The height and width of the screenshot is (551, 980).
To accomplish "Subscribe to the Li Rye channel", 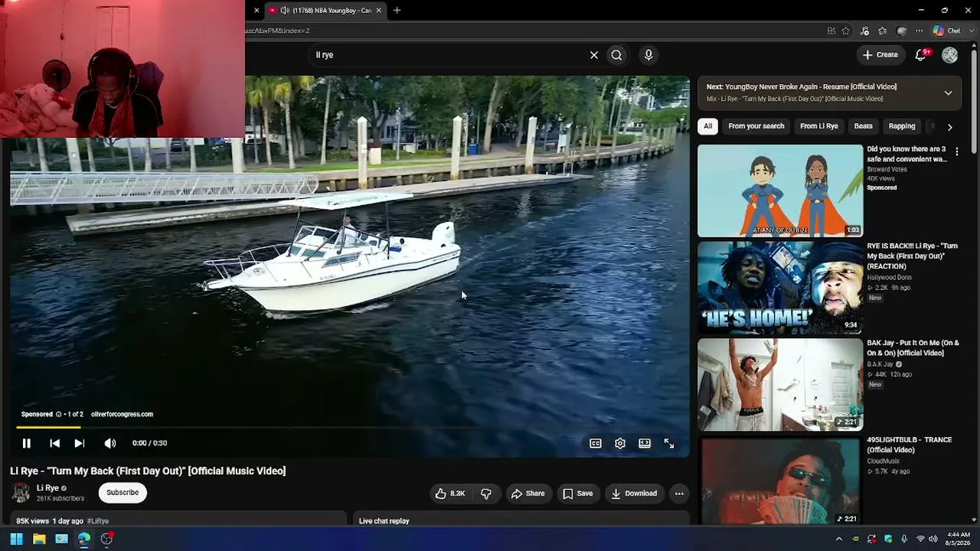I will (x=122, y=493).
